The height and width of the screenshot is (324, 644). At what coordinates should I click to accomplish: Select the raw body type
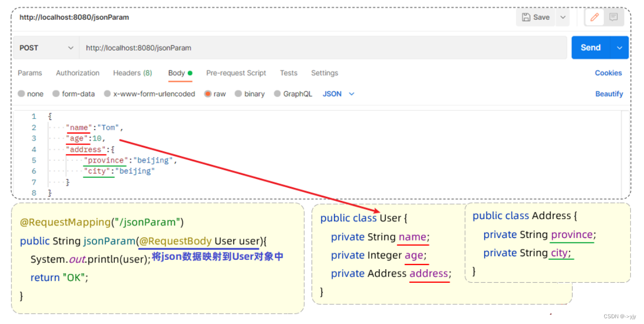[215, 94]
